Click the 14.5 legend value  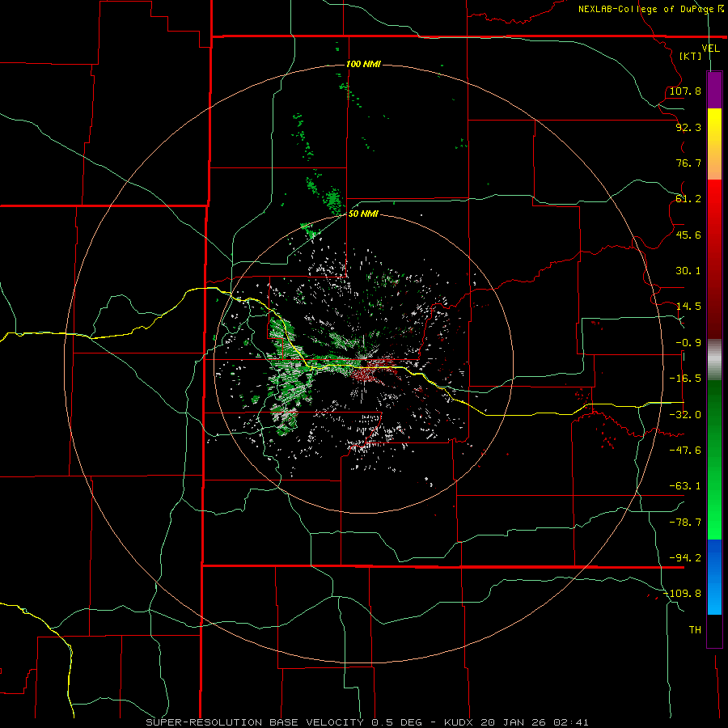688,307
